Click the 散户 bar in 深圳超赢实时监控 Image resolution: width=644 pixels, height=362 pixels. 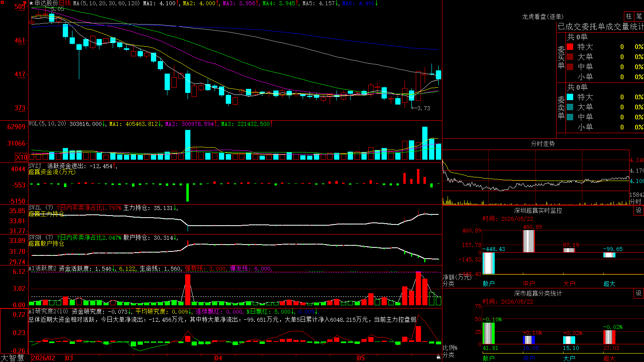pos(489,263)
